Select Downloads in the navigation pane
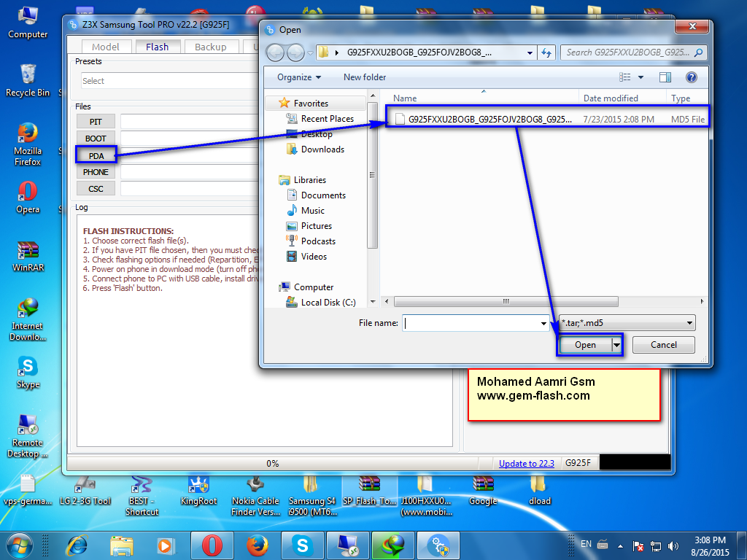Viewport: 747px width, 560px height. click(x=315, y=149)
